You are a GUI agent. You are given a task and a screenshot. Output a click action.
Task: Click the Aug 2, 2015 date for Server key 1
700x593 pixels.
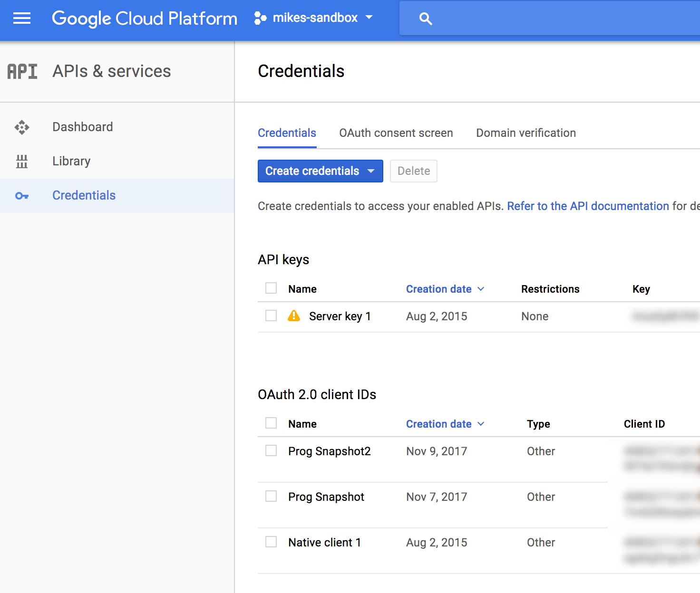(437, 316)
